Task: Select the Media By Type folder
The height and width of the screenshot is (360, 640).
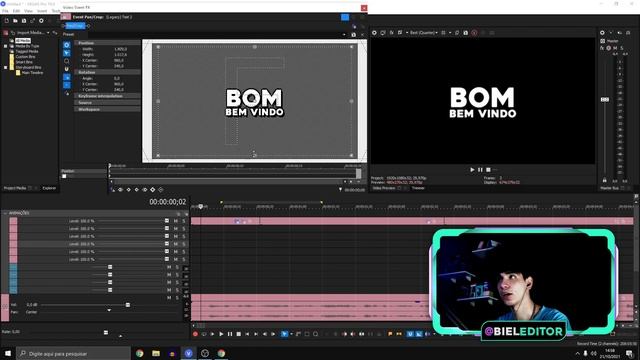Action: coord(27,46)
